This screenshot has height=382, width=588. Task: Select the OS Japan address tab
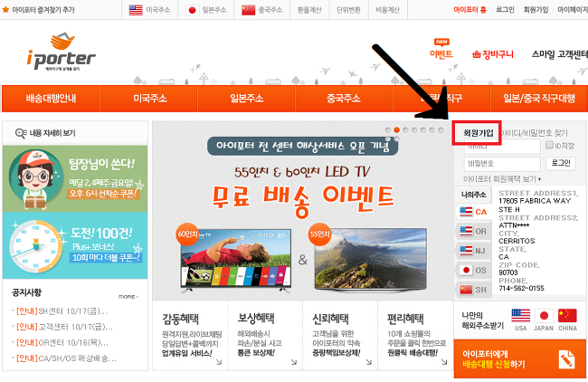(x=474, y=270)
